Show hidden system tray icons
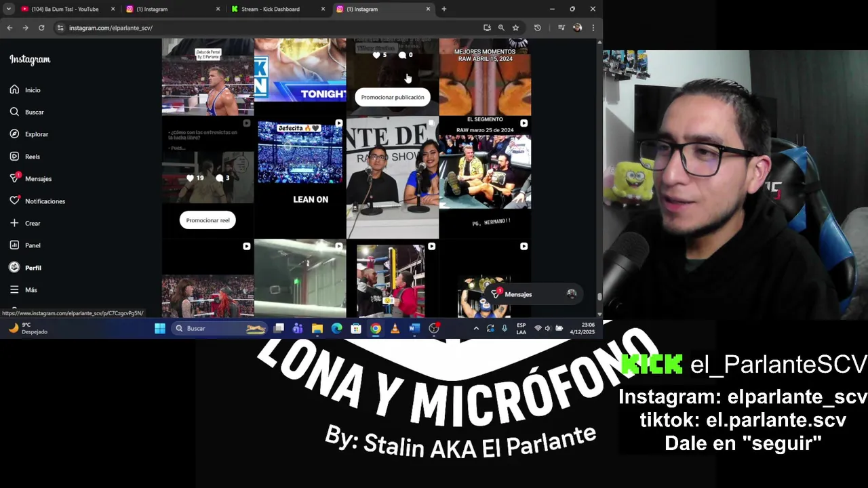This screenshot has width=868, height=488. (x=476, y=328)
